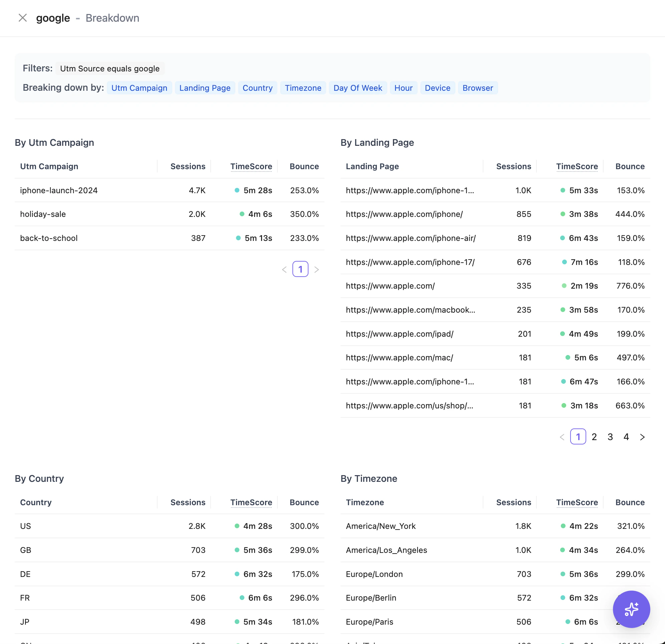Select the https://www.apple.com/ipad/ landing page
Viewport: 665px width, 644px height.
point(495,334)
